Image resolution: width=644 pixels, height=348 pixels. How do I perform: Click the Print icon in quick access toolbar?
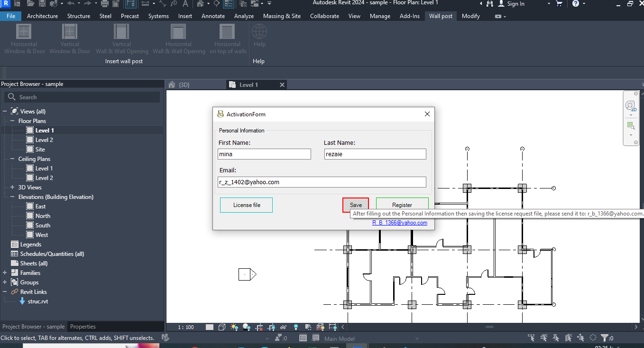click(x=104, y=4)
